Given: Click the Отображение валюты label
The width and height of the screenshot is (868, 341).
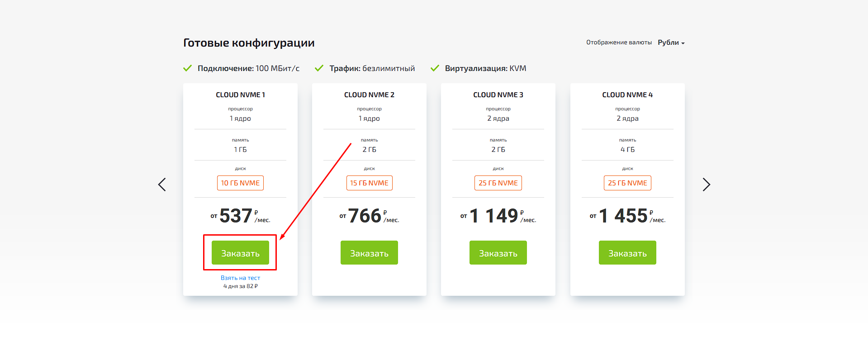Looking at the screenshot, I should 619,43.
